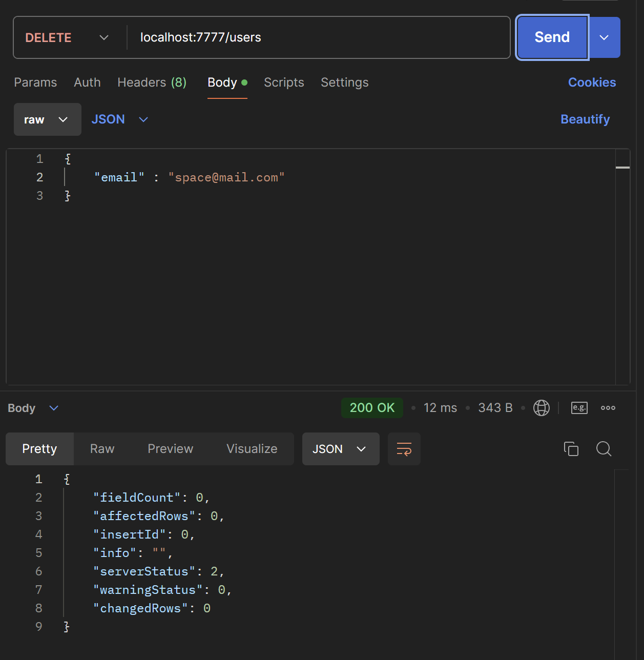Toggle response line wrap icon
The width and height of the screenshot is (644, 660).
(x=404, y=449)
